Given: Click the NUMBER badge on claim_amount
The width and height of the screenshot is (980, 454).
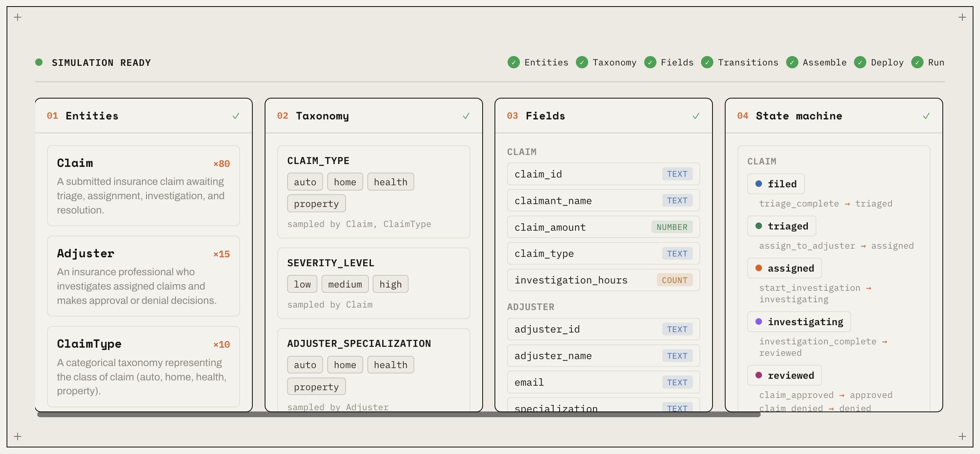Looking at the screenshot, I should click(672, 227).
